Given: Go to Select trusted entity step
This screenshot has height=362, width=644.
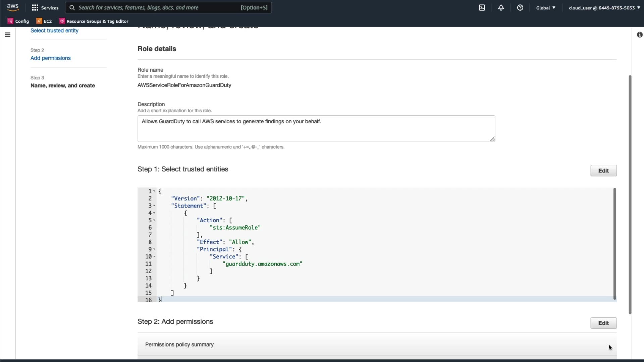Looking at the screenshot, I should tap(54, 31).
